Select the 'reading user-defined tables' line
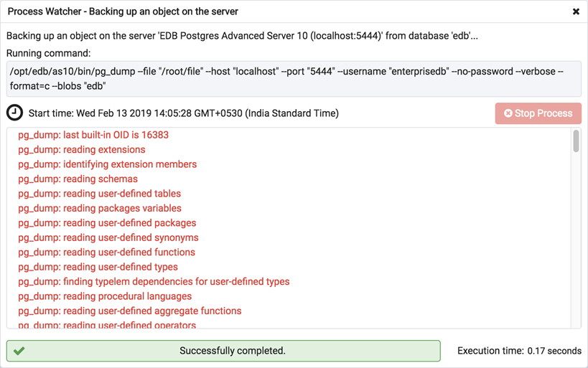The width and height of the screenshot is (588, 368). [x=100, y=194]
